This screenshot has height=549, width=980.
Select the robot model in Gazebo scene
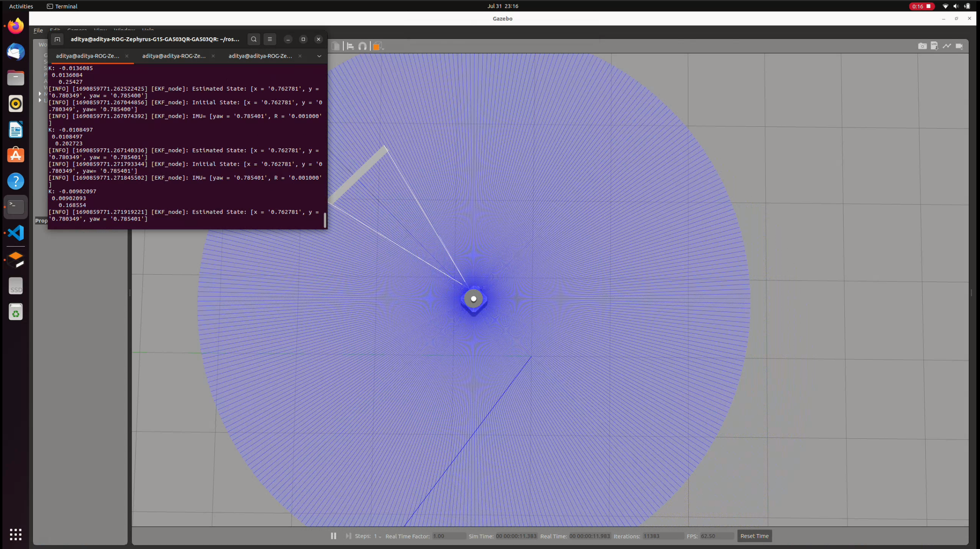(474, 299)
